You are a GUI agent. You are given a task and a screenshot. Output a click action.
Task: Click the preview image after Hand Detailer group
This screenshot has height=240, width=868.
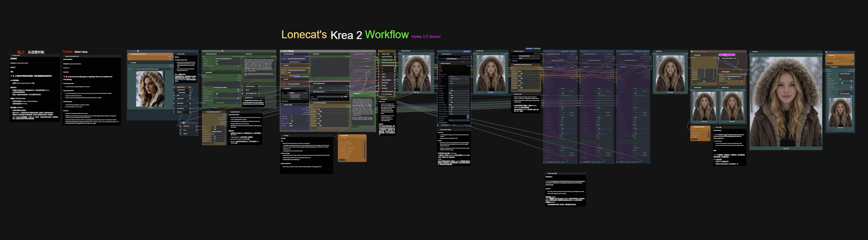670,73
